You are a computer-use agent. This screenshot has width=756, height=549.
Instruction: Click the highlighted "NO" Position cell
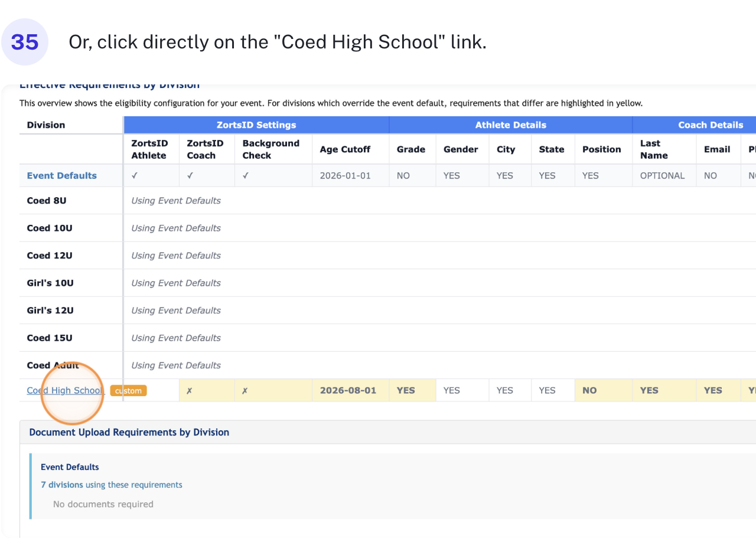[589, 390]
